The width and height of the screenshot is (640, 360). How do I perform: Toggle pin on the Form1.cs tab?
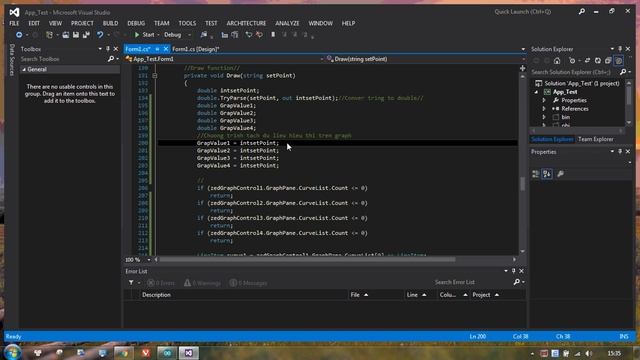pos(157,49)
